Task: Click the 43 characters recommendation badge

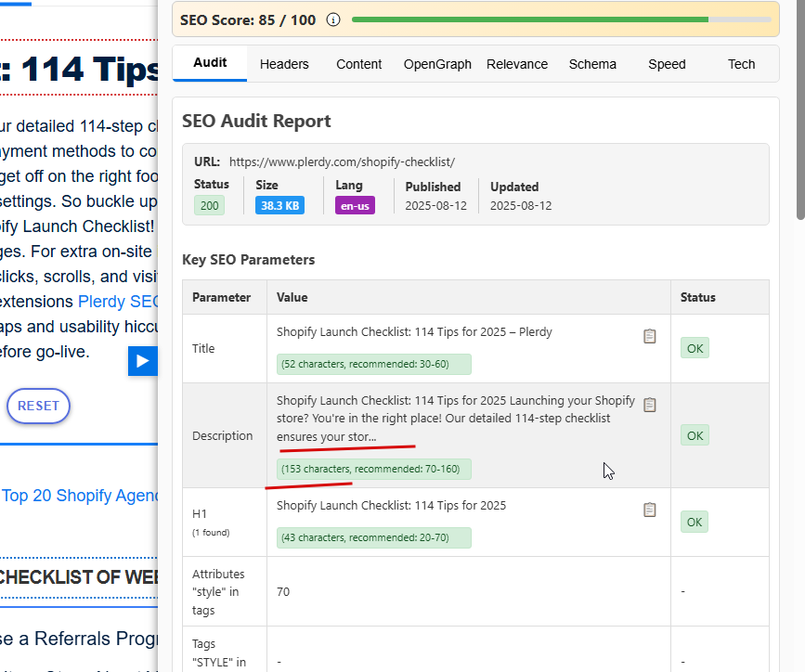Action: coord(374,537)
